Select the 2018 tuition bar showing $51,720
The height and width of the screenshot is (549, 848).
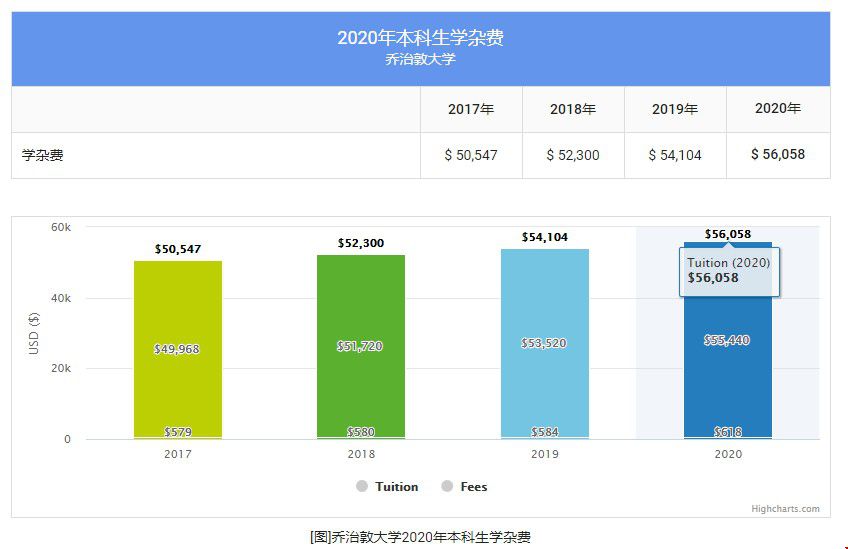tap(361, 346)
